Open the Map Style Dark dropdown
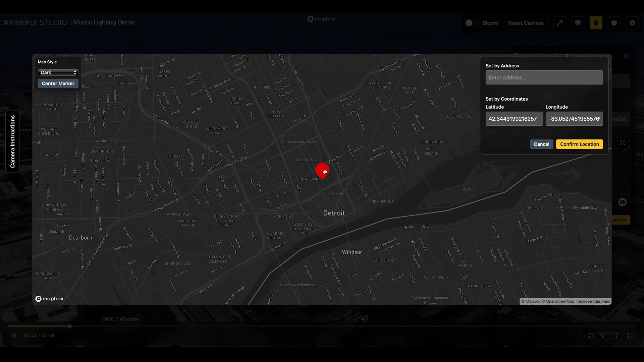644x362 pixels. [x=58, y=72]
